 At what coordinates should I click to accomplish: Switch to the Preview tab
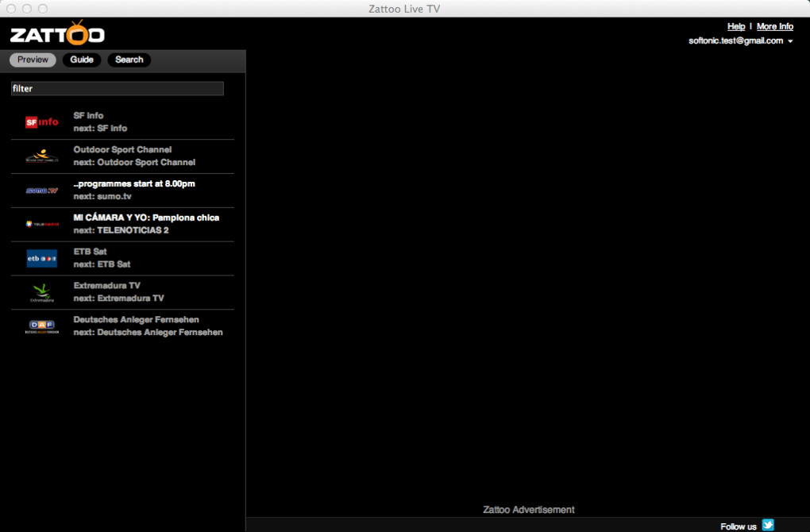pos(33,60)
